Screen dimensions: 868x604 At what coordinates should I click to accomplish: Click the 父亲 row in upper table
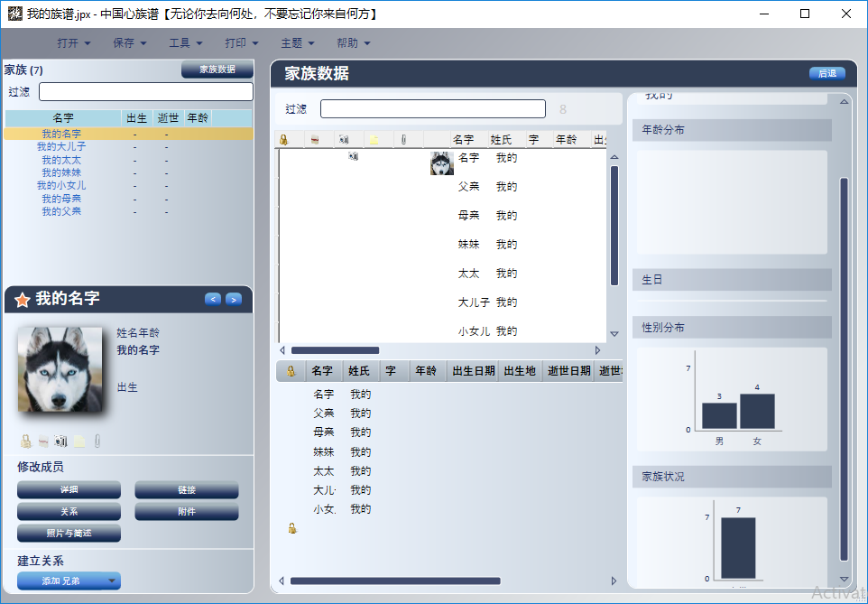coord(443,186)
